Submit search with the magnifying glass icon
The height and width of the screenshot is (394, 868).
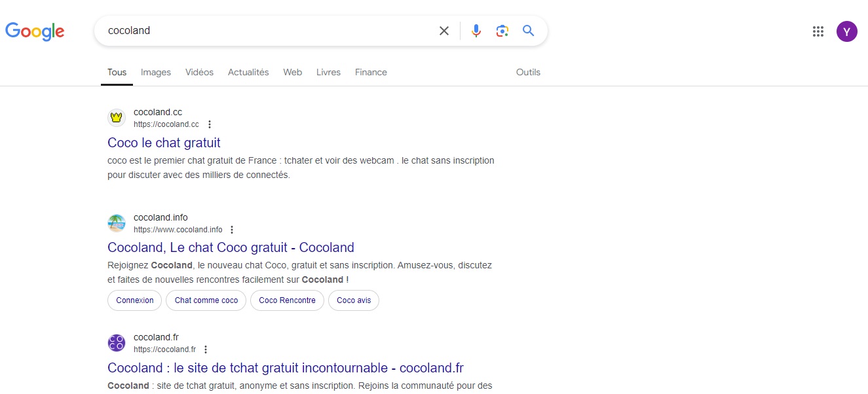tap(529, 31)
